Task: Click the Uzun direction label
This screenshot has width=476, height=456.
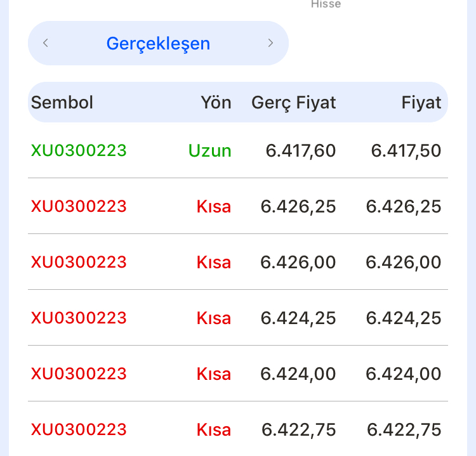Action: click(x=210, y=150)
